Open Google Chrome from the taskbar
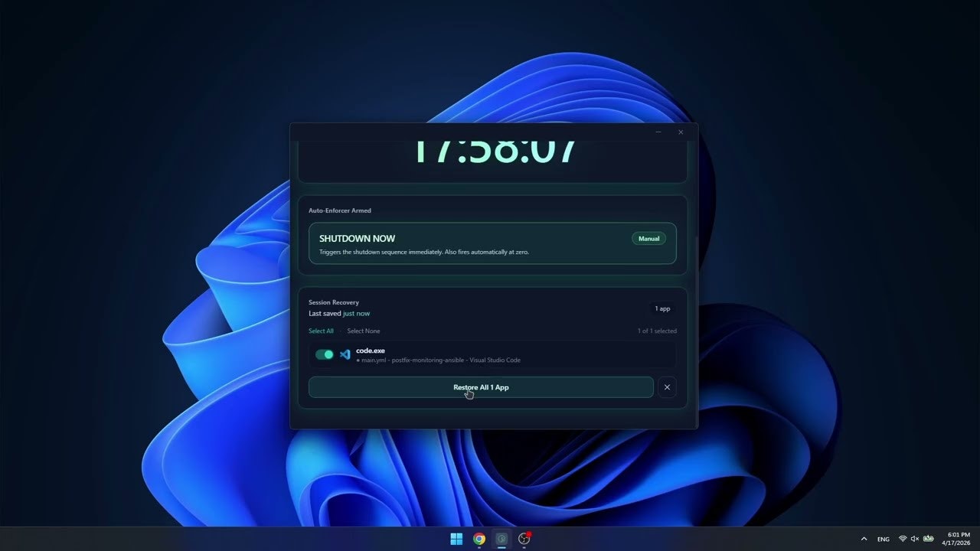 (x=479, y=539)
